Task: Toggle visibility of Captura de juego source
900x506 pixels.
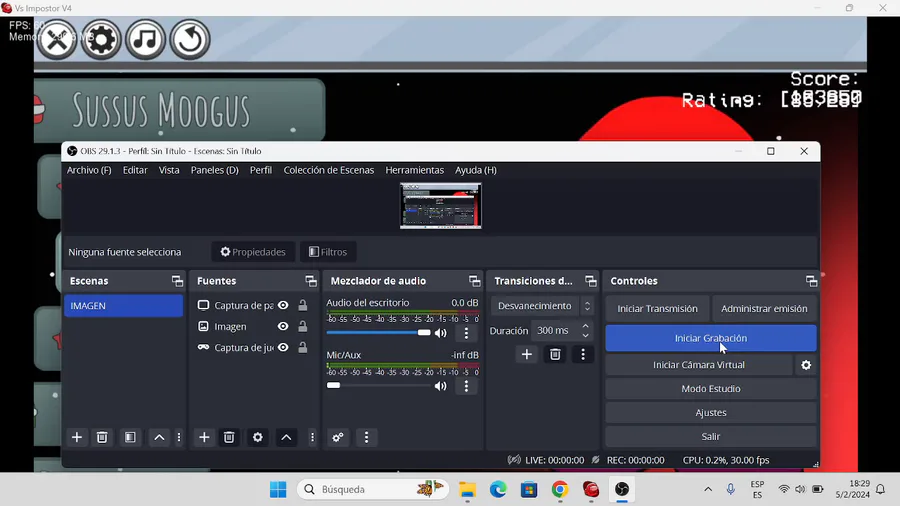Action: (283, 348)
